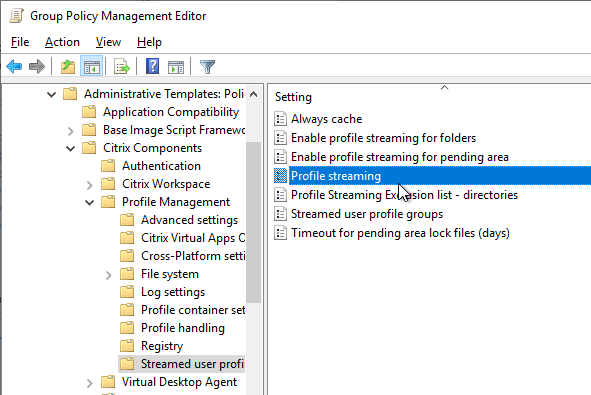Click the Advanced settings folder icon
591x395 pixels.
(x=127, y=220)
